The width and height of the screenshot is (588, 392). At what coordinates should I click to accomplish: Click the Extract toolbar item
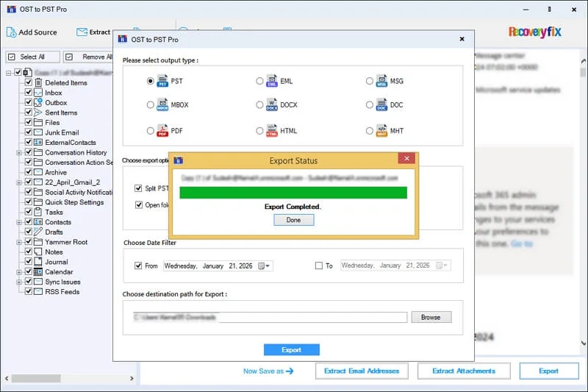click(93, 32)
